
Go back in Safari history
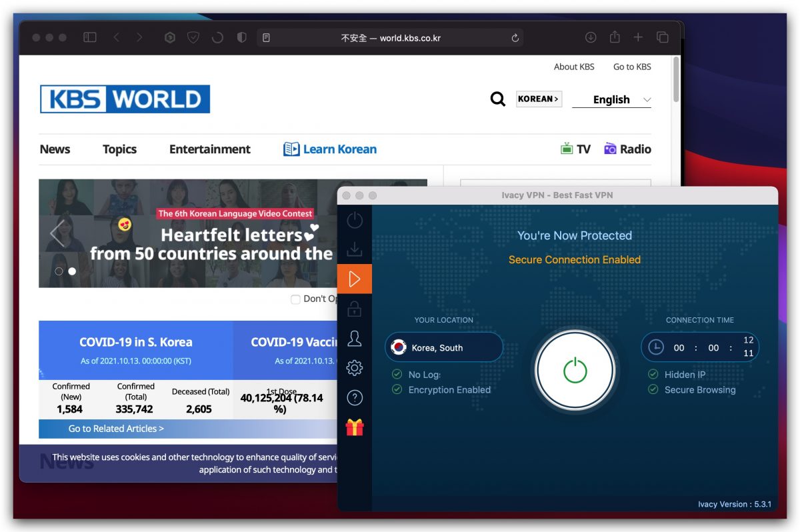[x=117, y=38]
